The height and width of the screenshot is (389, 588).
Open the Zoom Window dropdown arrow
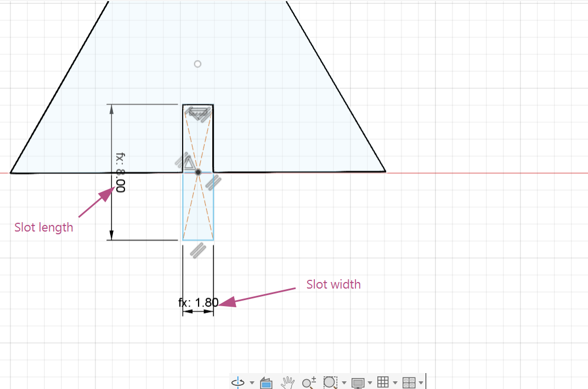click(x=344, y=383)
